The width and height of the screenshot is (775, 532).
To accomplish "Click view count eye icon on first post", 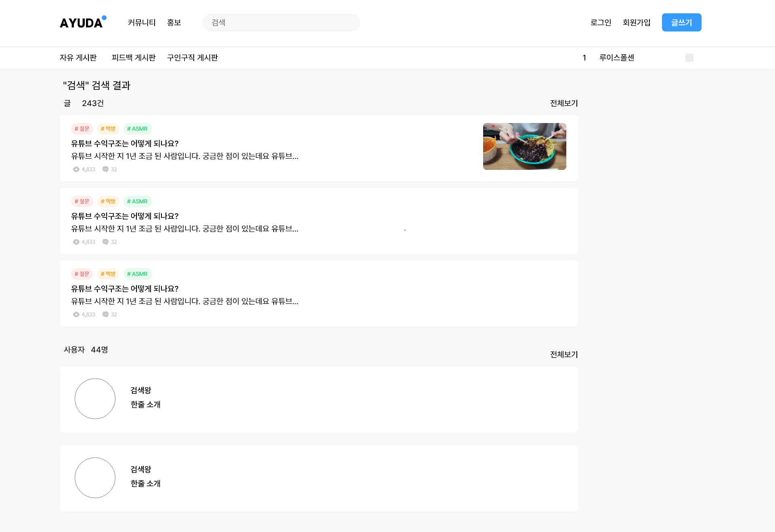I will point(76,169).
